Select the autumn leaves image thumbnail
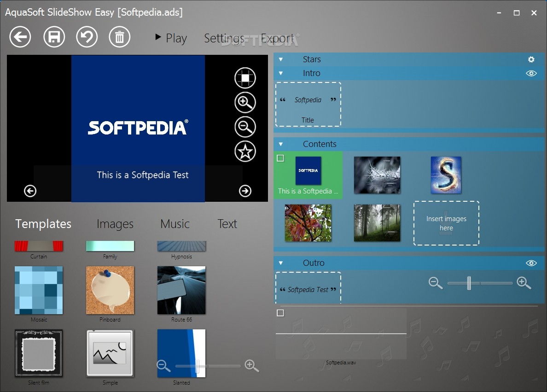547x392 pixels. pos(308,223)
